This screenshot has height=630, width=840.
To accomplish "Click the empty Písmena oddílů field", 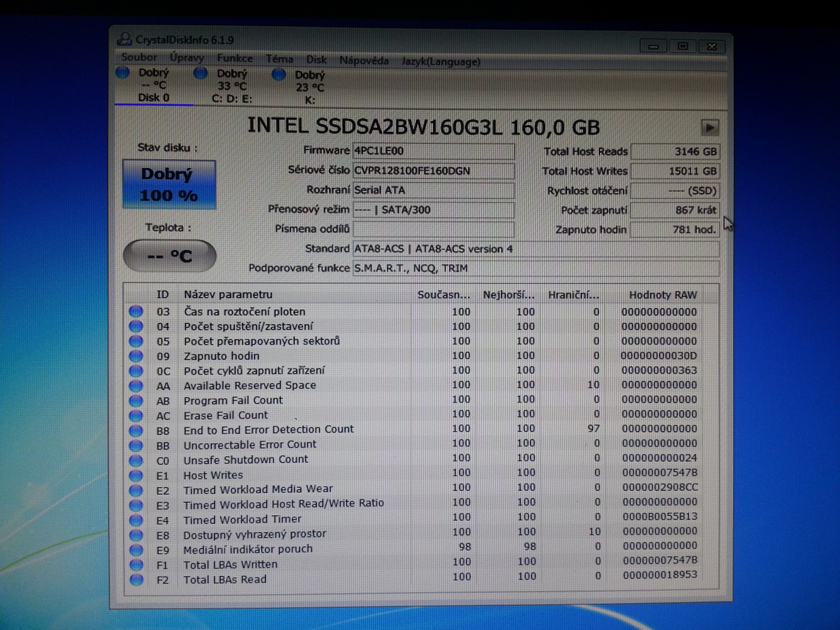I will [433, 229].
